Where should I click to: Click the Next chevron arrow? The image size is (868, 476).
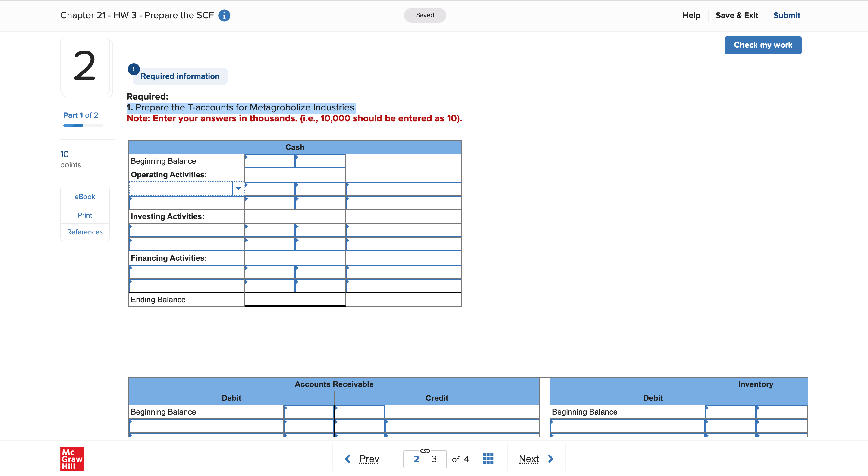coord(551,458)
